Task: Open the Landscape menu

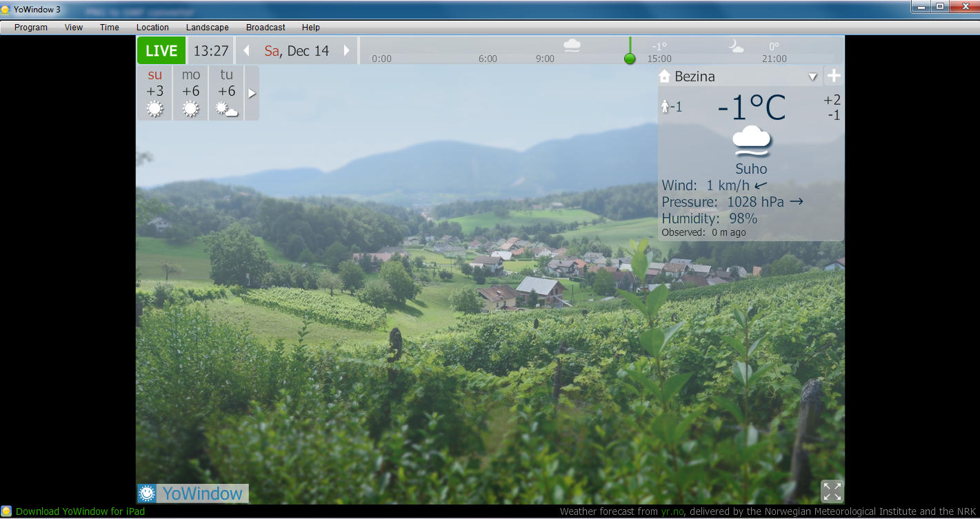Action: coord(207,28)
